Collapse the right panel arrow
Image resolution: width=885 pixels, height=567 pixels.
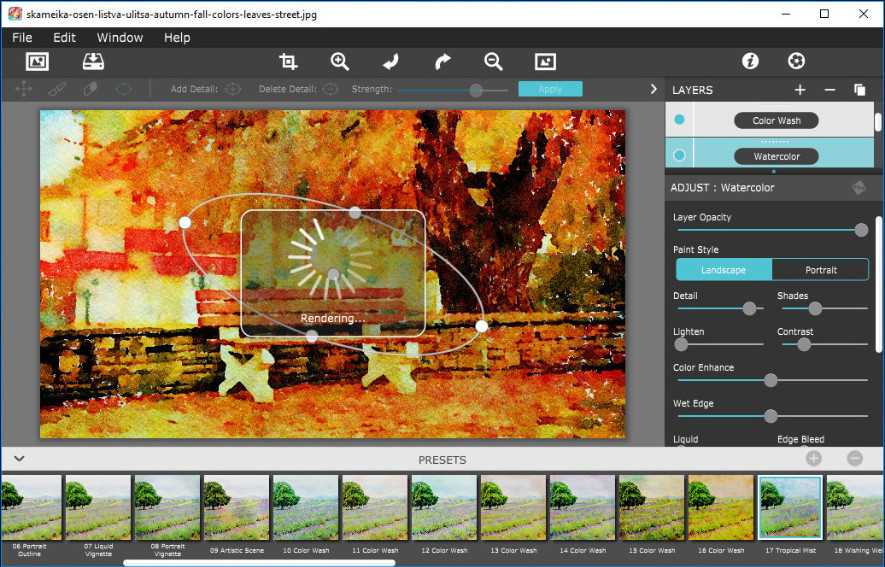(653, 89)
